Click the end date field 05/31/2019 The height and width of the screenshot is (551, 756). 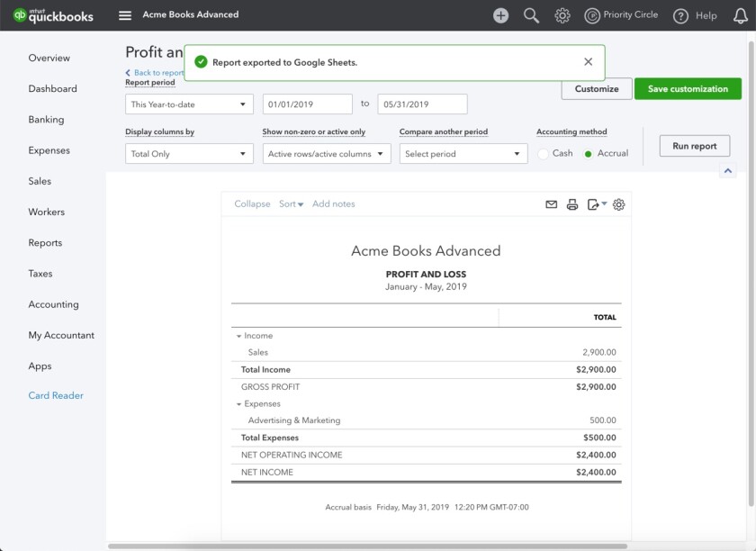(422, 104)
